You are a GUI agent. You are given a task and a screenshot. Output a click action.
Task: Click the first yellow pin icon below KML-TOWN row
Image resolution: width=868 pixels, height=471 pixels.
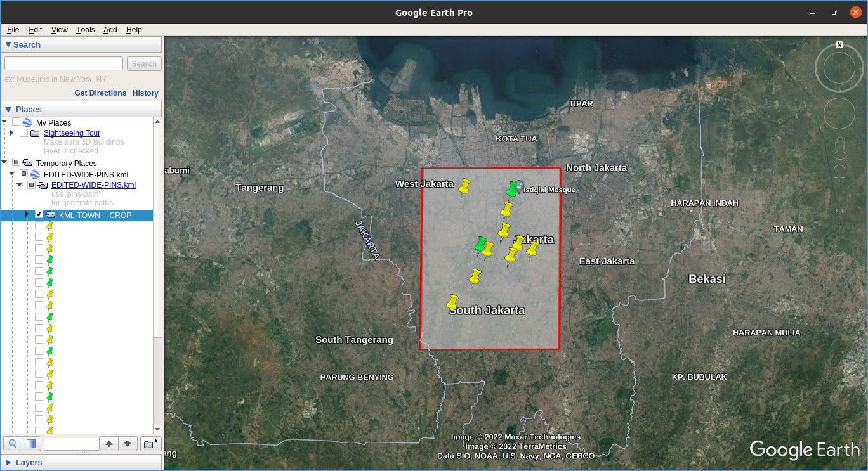tap(50, 226)
